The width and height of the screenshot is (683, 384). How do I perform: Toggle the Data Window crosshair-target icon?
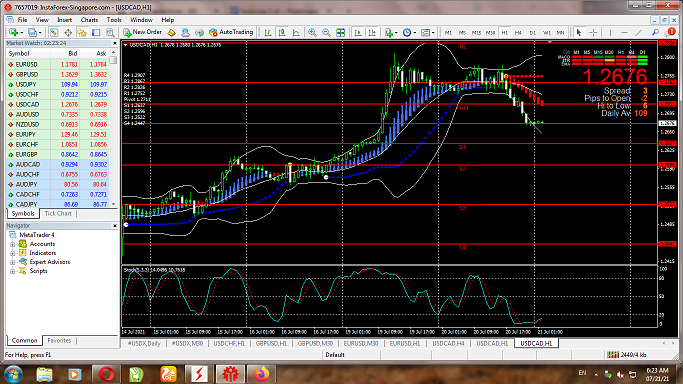click(x=68, y=32)
